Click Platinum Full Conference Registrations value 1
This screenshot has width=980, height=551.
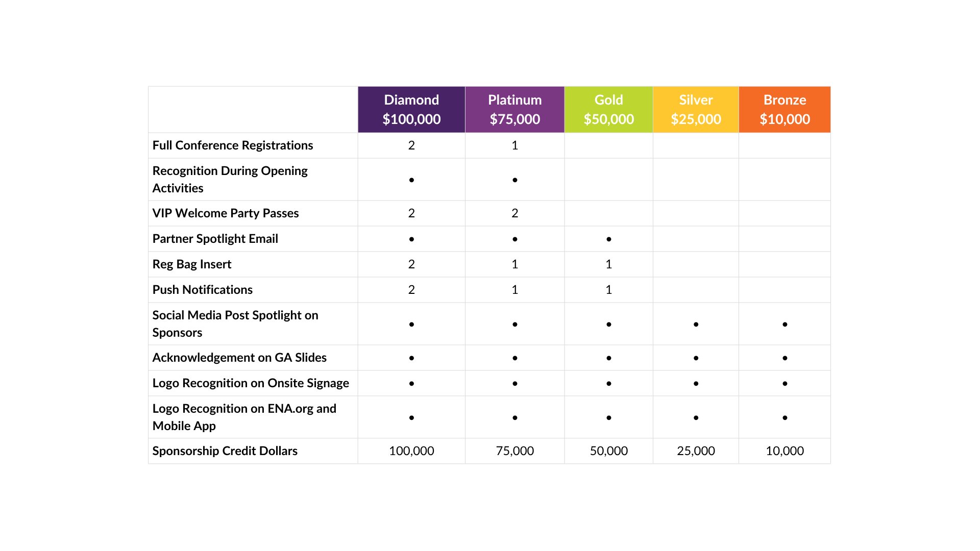(x=514, y=145)
